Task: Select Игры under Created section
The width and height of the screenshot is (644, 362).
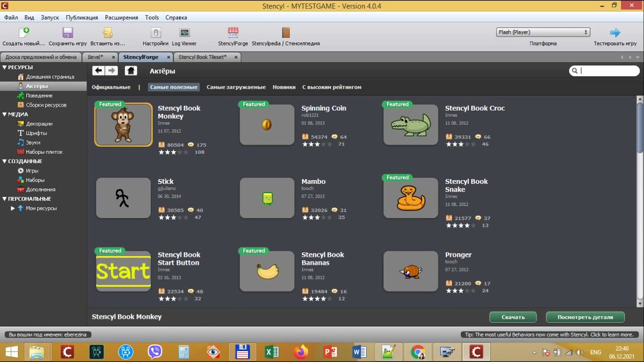Action: [x=32, y=170]
